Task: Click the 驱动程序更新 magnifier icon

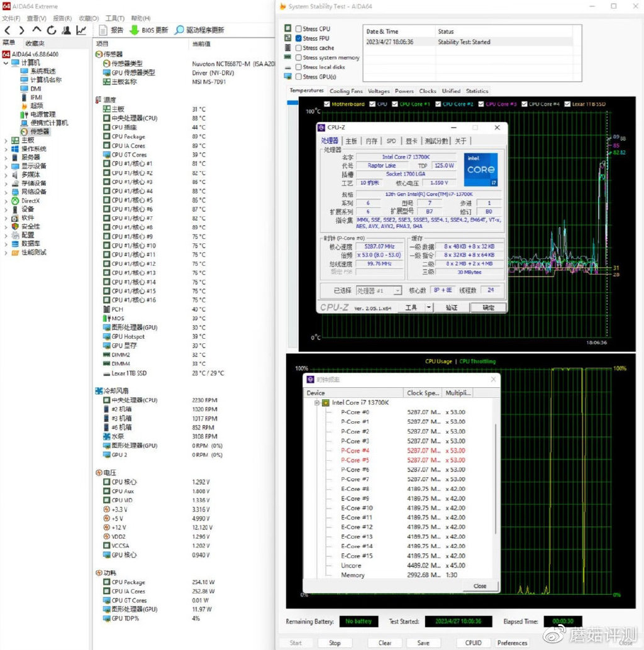Action: click(x=179, y=30)
